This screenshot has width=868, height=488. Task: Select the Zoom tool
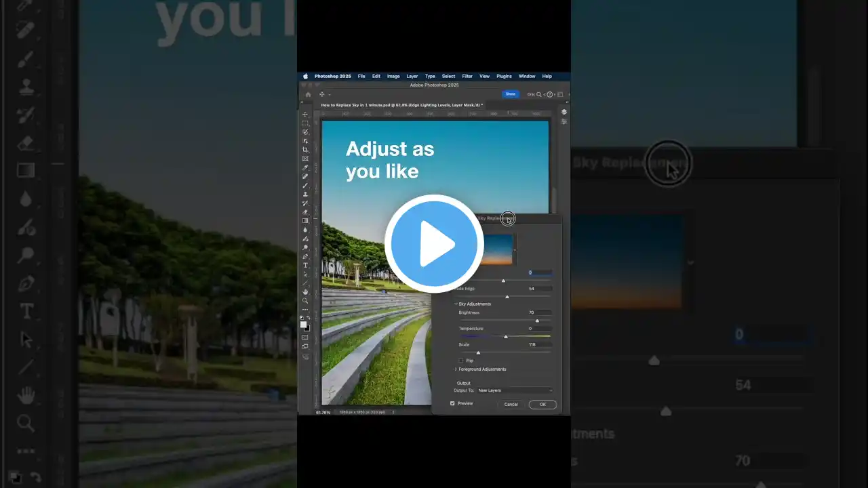pyautogui.click(x=305, y=300)
